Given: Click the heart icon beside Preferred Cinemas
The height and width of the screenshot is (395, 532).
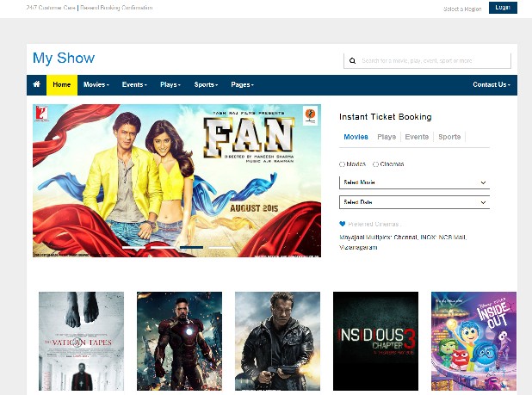Looking at the screenshot, I should click(x=342, y=224).
